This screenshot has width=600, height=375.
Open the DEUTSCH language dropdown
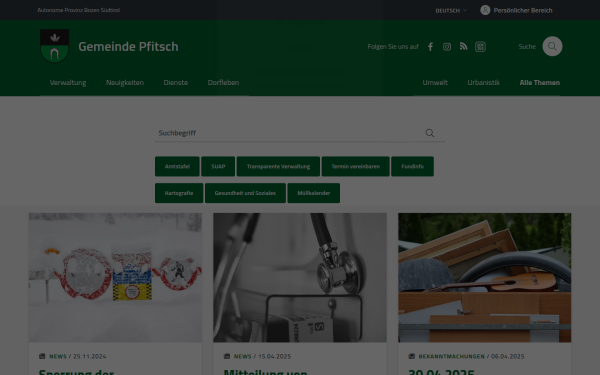(x=451, y=10)
